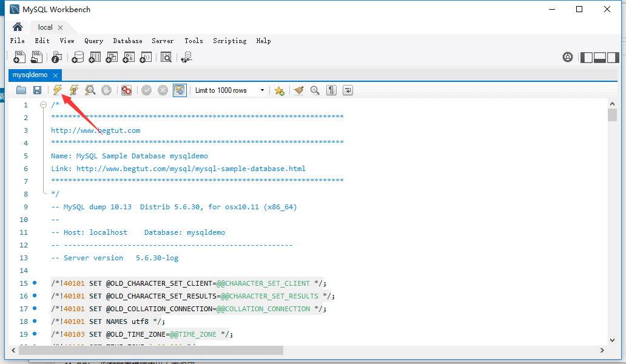Click the statement marker dot on line 15
The width and height of the screenshot is (626, 364).
coord(35,283)
